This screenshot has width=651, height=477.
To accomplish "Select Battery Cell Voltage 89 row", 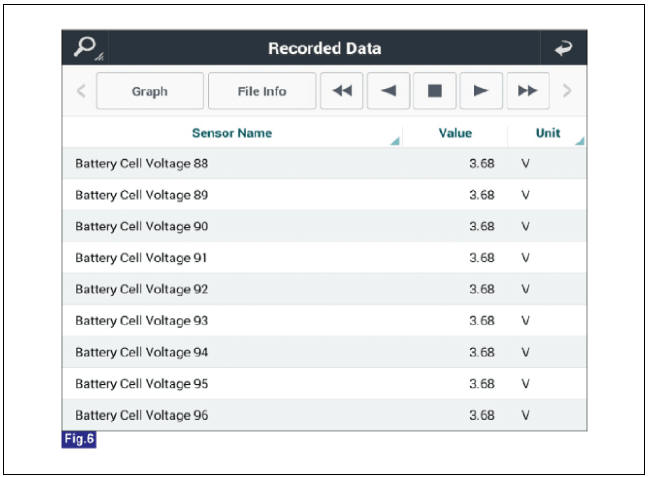I will point(324,195).
